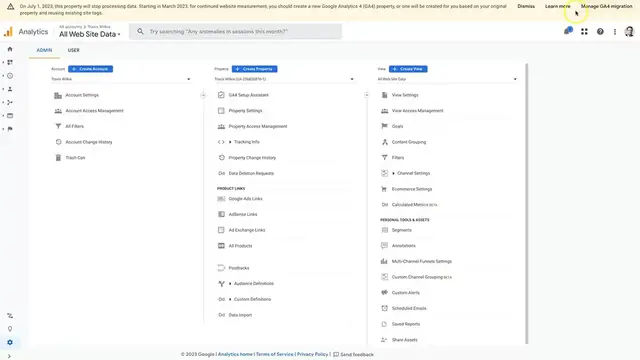This screenshot has height=360, width=640.
Task: Open Ad Exchange Links
Action: tap(247, 230)
